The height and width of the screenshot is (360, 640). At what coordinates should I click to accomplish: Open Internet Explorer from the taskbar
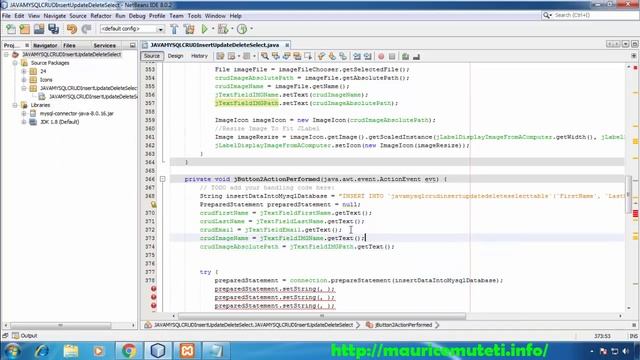[x=42, y=351]
